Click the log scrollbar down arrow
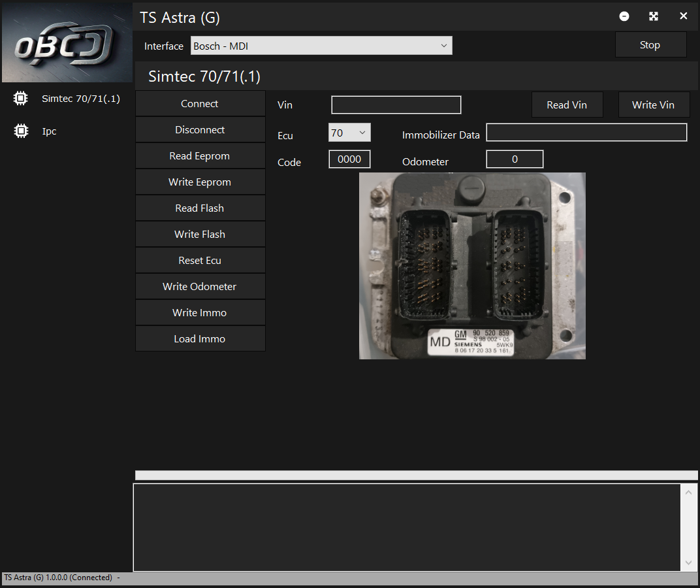Image resolution: width=700 pixels, height=588 pixels. tap(688, 563)
